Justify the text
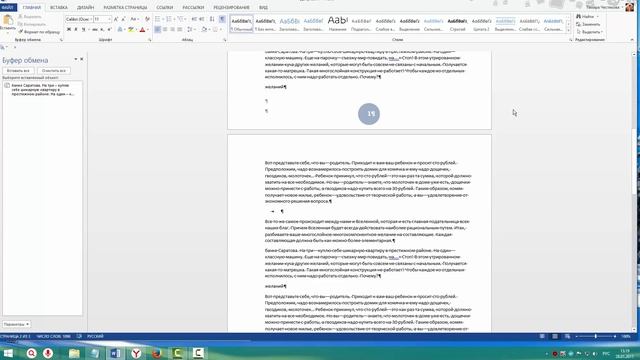Viewport: 640px width, 360px height. 180,29
